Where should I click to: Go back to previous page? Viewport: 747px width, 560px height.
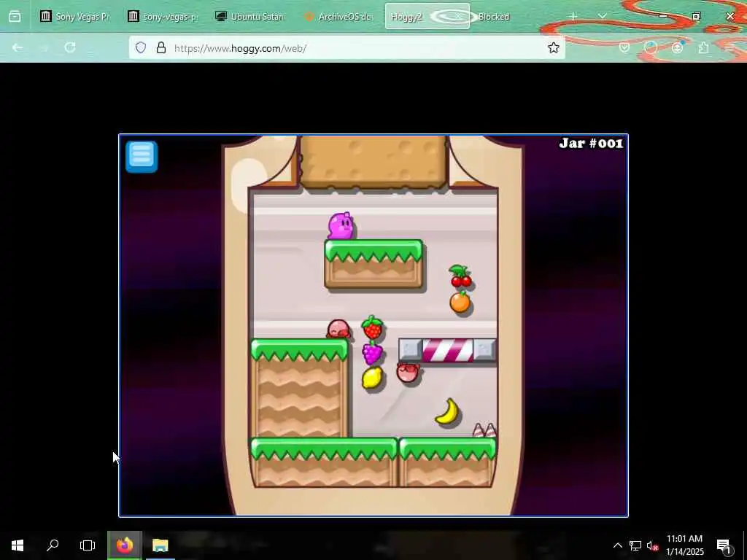point(18,47)
